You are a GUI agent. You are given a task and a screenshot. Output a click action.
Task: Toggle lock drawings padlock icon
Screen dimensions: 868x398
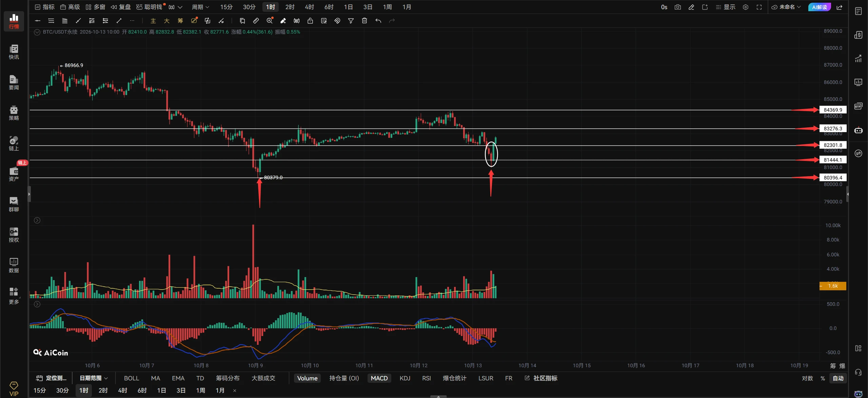click(x=310, y=21)
